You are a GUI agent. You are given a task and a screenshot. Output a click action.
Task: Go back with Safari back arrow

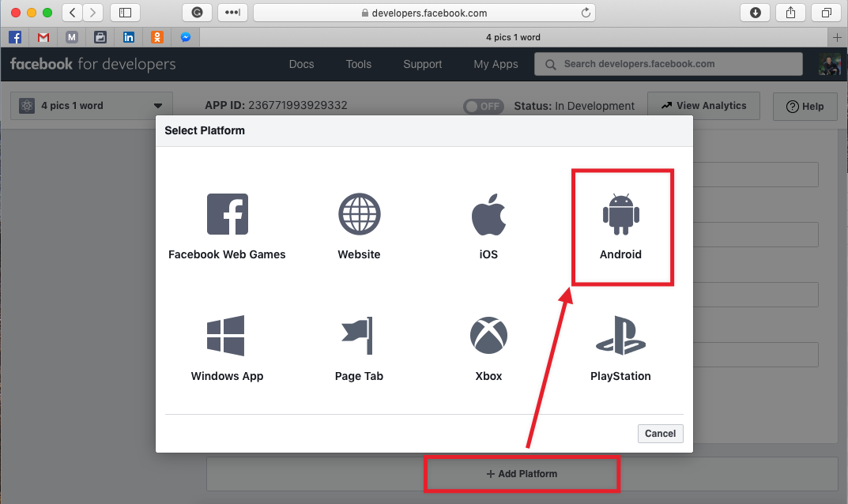point(73,13)
